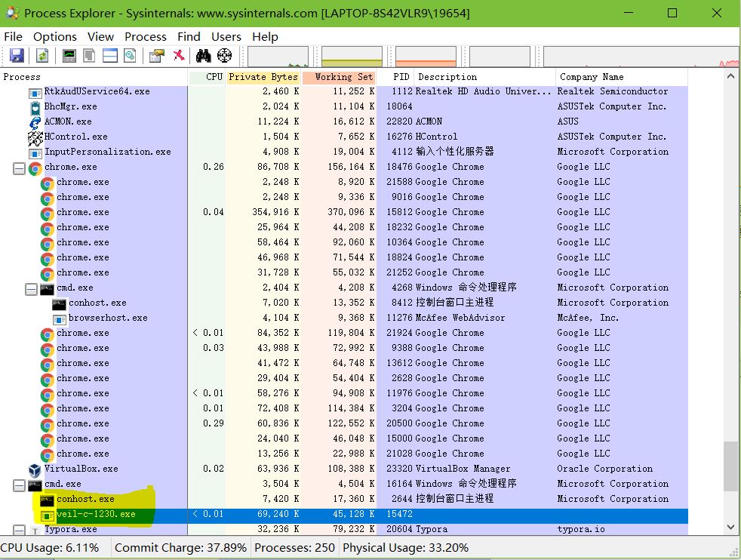Open the Users menu
Image resolution: width=741 pixels, height=560 pixels.
(x=226, y=37)
